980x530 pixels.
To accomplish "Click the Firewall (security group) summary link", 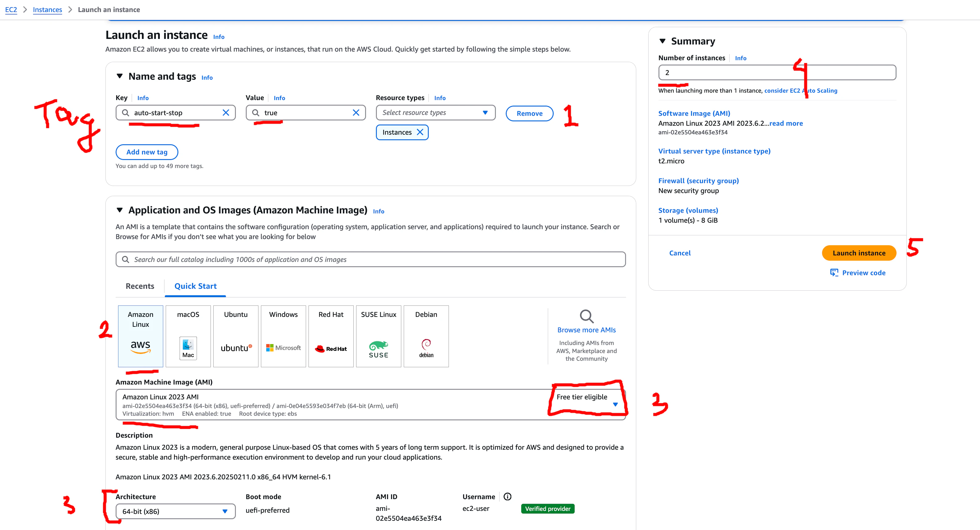I will pos(698,181).
